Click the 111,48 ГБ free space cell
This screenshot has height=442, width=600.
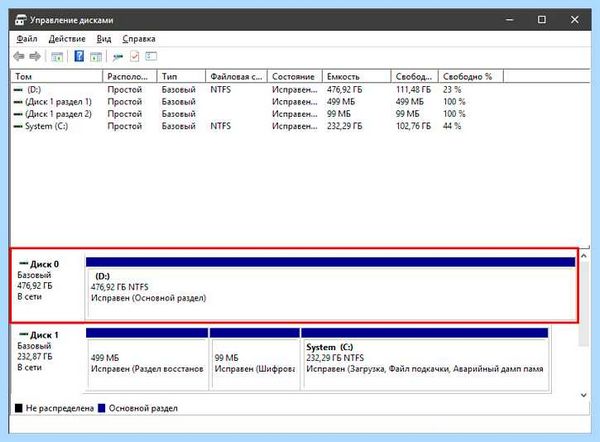coord(414,90)
